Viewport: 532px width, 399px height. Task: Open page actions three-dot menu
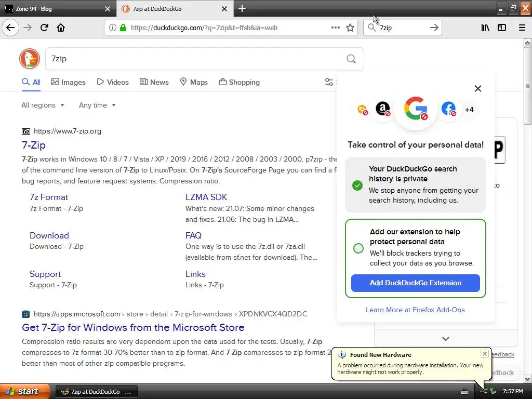(336, 28)
